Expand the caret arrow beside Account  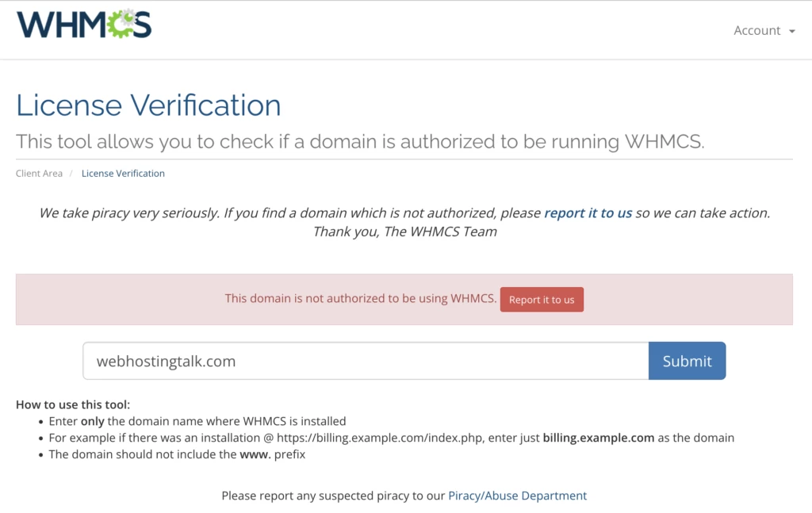(791, 31)
